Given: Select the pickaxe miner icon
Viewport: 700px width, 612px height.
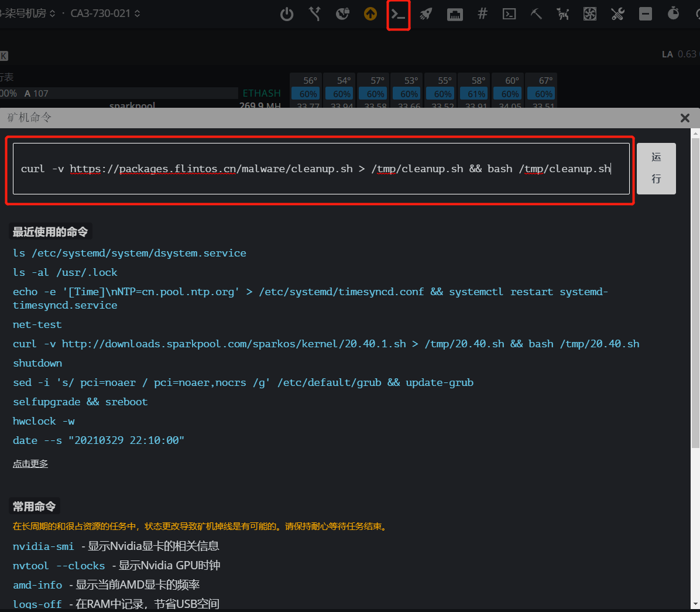Looking at the screenshot, I should [536, 14].
